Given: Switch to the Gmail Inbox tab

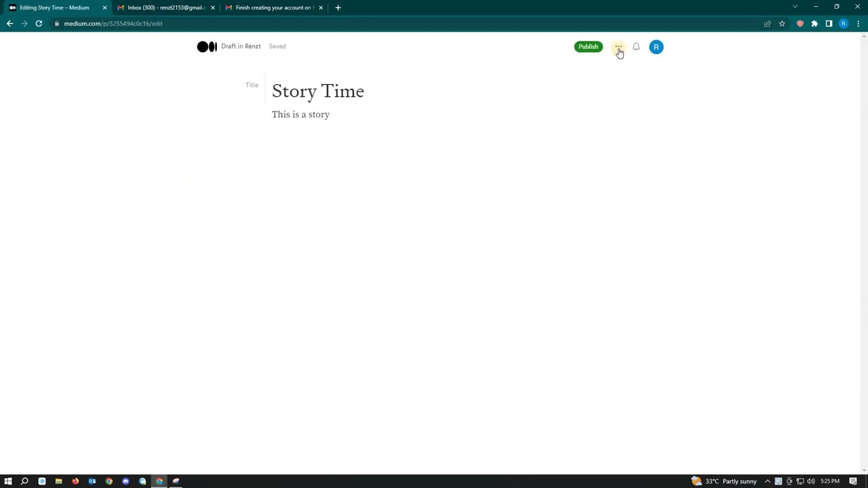Looking at the screenshot, I should (x=166, y=7).
